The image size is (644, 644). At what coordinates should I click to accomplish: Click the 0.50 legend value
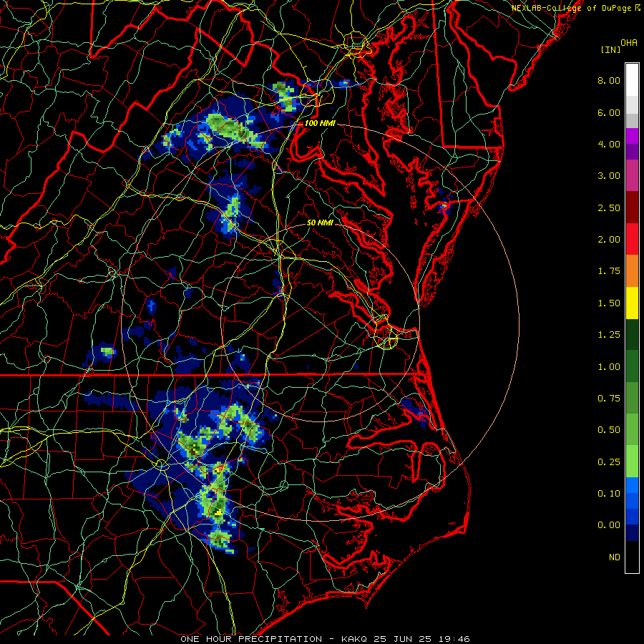tap(609, 430)
